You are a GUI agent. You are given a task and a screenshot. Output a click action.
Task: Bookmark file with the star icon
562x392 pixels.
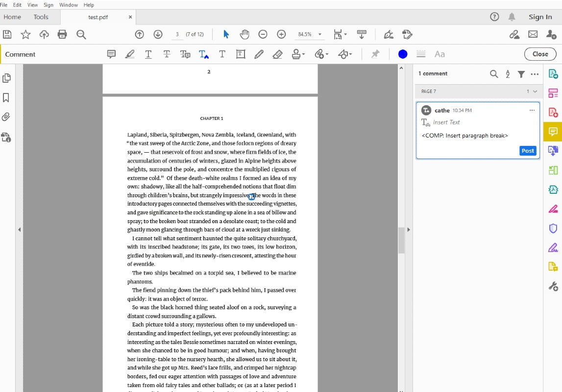(x=25, y=34)
